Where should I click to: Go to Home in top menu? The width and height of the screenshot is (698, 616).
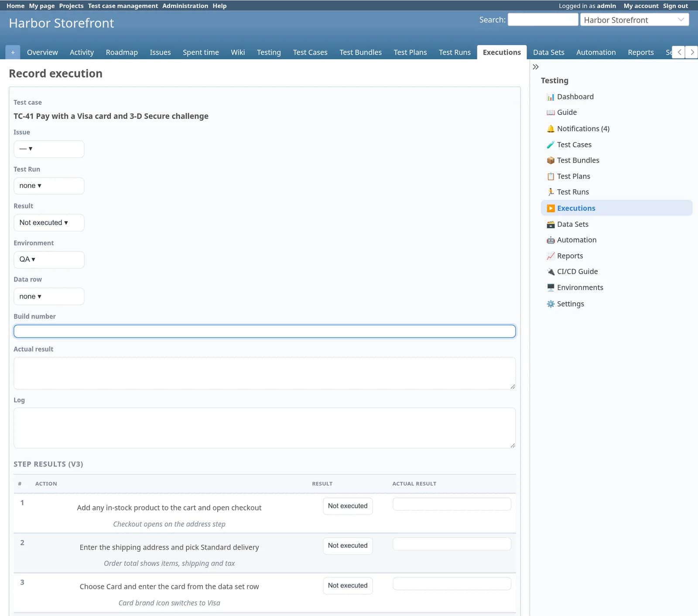(15, 6)
